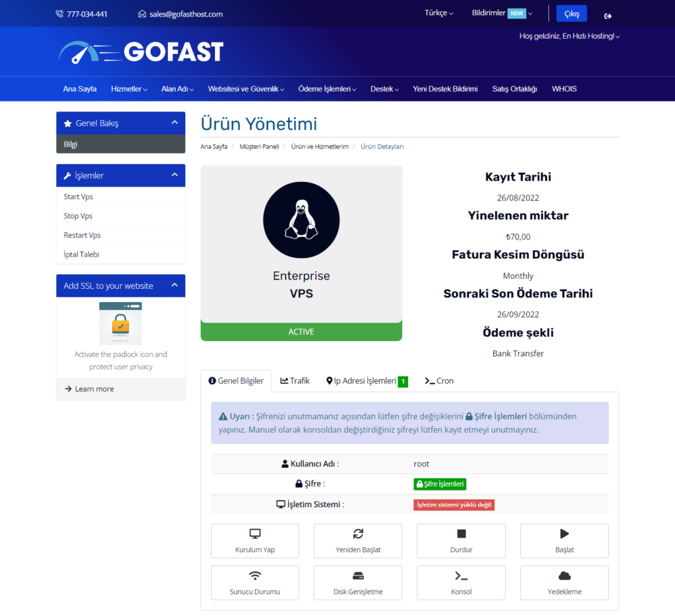Click the Yeniden Başlat refresh icon
The height and width of the screenshot is (616, 675).
358,534
